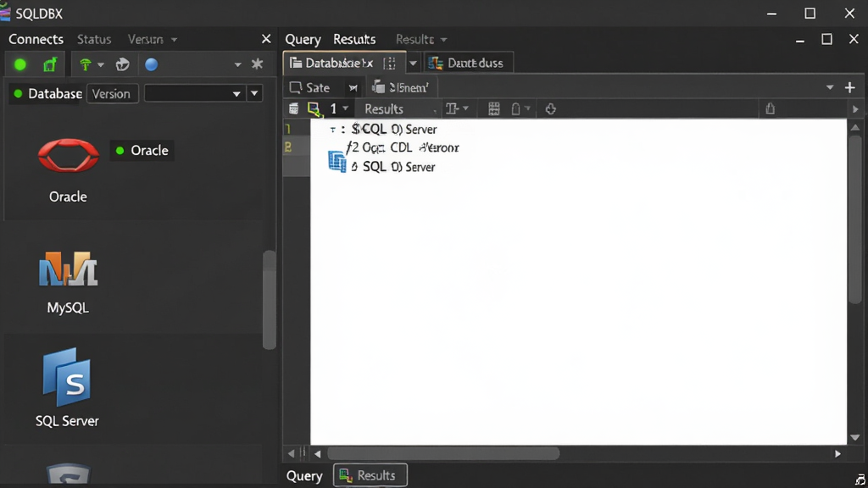Click the grid view icon in query toolbar
This screenshot has width=868, height=488.
tap(494, 109)
